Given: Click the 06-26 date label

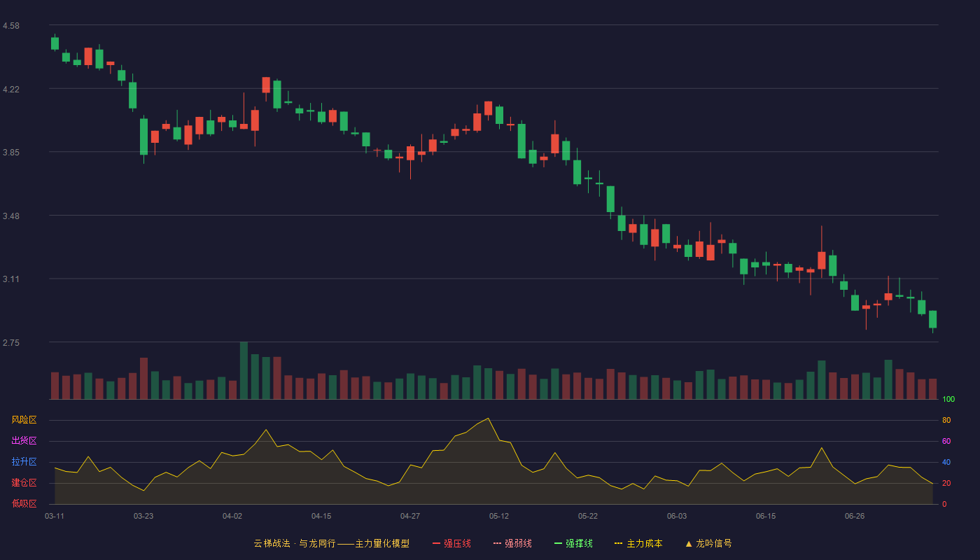Looking at the screenshot, I should pos(855,516).
